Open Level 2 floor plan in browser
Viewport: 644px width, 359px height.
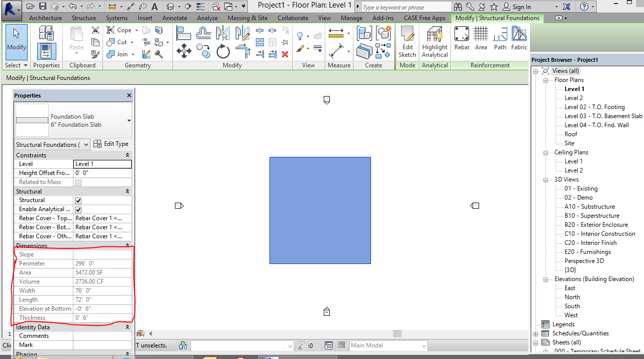coord(574,98)
